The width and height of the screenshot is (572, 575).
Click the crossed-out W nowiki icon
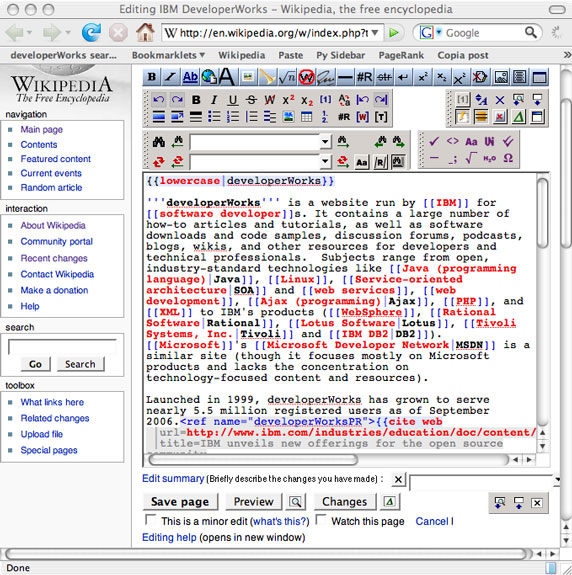[306, 77]
